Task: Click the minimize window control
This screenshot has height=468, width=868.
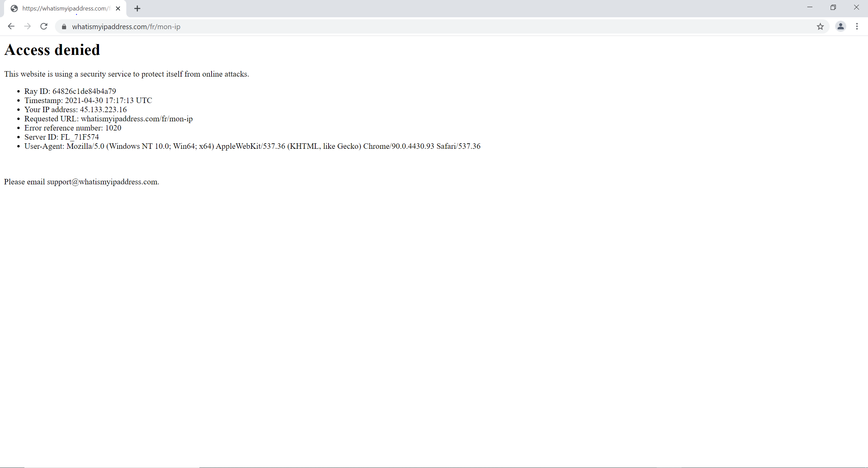Action: click(810, 7)
